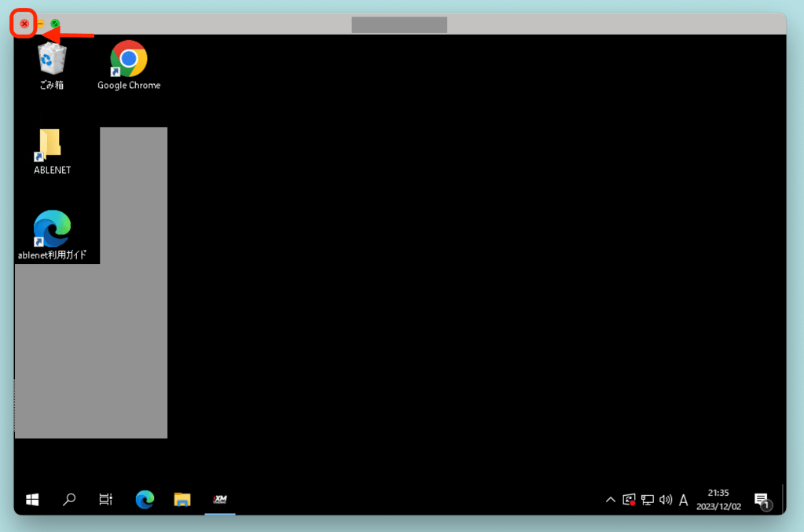Open the network status tray icon
This screenshot has width=804, height=532.
(648, 500)
